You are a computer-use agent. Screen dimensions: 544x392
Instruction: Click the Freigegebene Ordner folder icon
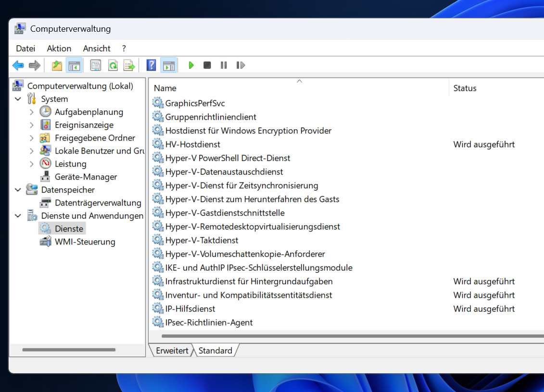point(45,137)
